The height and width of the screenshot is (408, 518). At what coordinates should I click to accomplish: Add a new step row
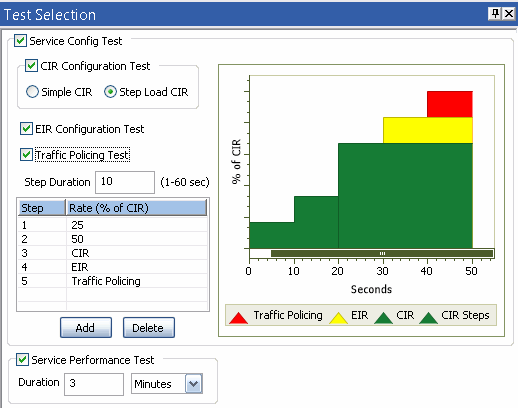pos(86,328)
